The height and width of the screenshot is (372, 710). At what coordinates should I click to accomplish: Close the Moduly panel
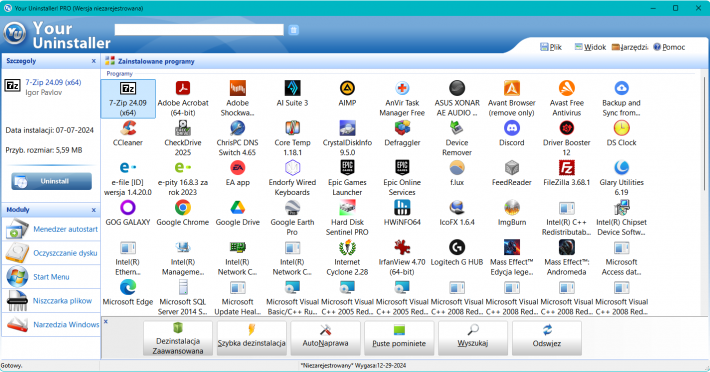pos(94,210)
